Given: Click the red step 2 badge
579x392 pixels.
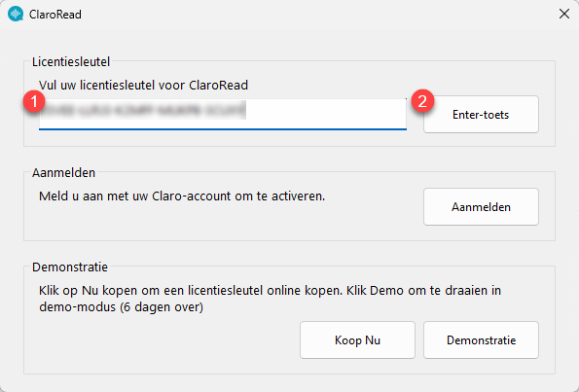Looking at the screenshot, I should click(422, 101).
